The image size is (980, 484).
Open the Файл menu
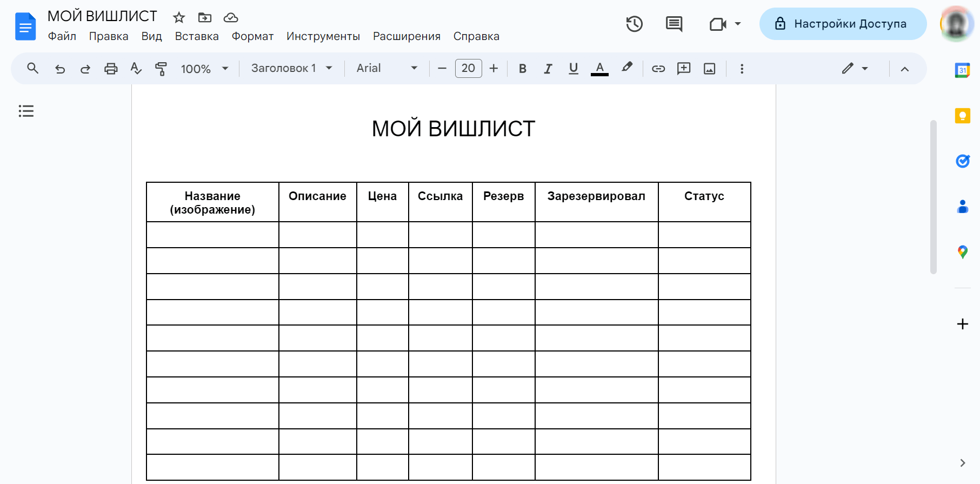(x=62, y=36)
